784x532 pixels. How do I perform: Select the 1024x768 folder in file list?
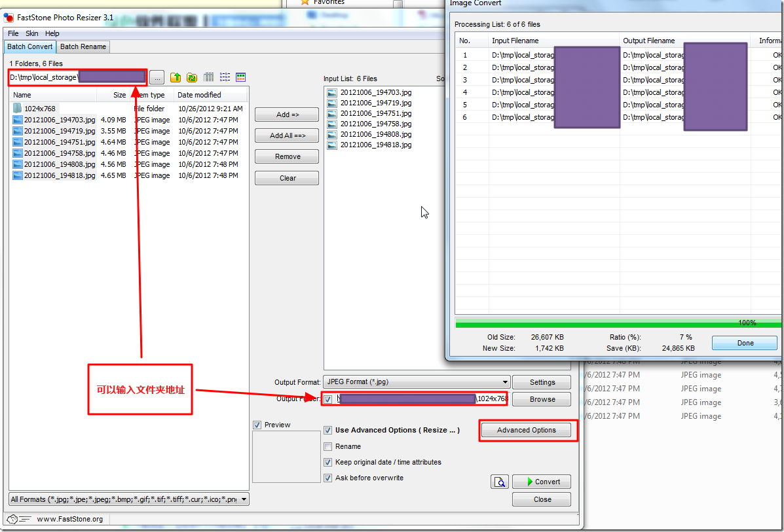[35, 109]
